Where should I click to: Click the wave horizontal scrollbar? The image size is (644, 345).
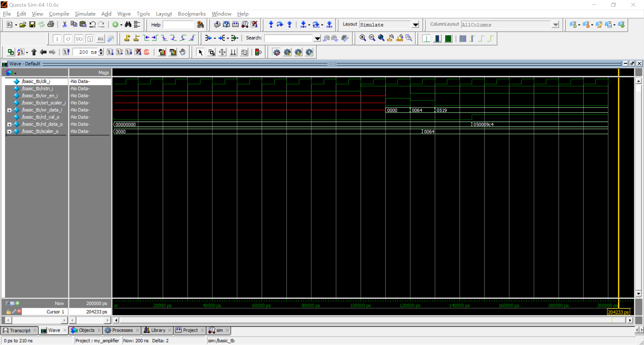pos(372,320)
